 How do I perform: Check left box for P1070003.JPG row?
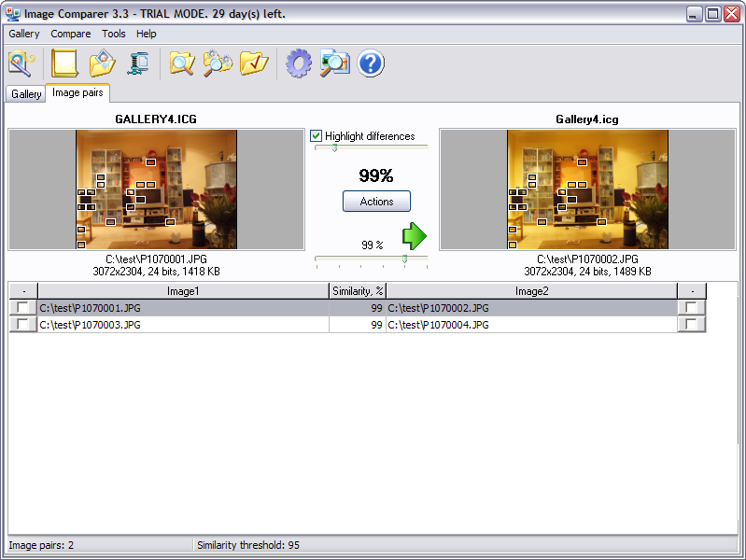point(22,325)
